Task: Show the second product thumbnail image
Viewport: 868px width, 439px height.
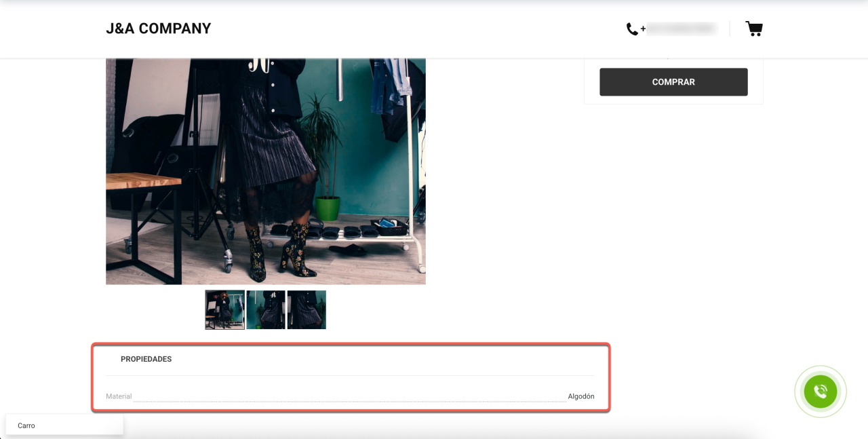Action: 266,310
